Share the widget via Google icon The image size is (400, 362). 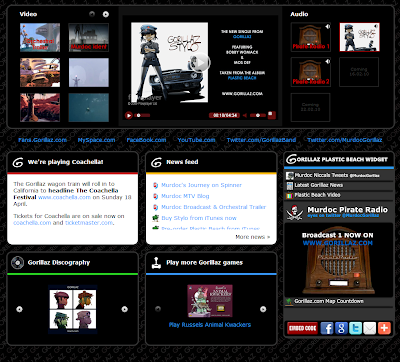point(341,328)
